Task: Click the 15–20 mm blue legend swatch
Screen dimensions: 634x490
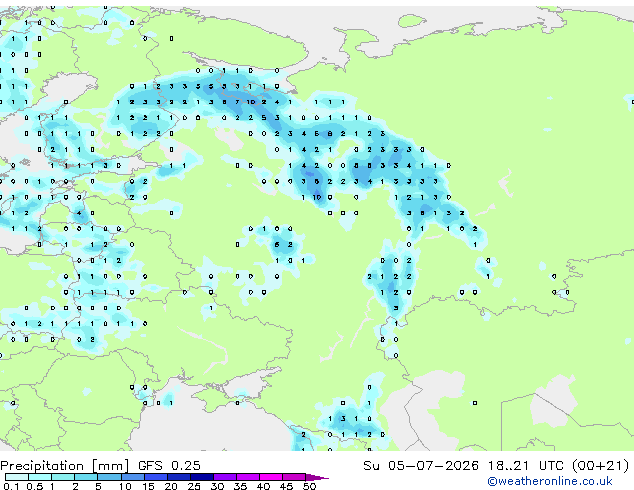Action: (x=155, y=477)
